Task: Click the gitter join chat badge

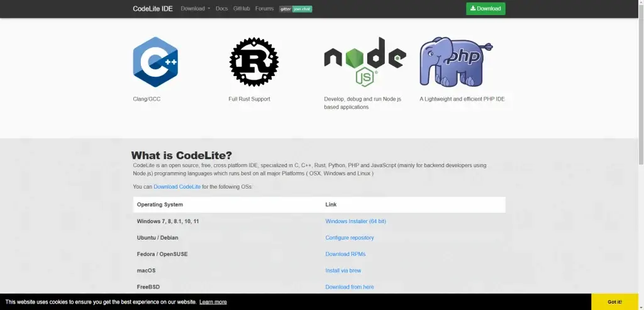Action: point(296,9)
